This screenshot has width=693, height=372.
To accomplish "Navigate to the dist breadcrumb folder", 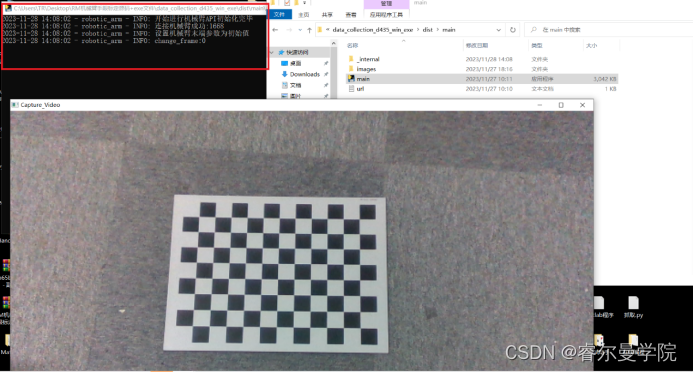I will point(427,30).
